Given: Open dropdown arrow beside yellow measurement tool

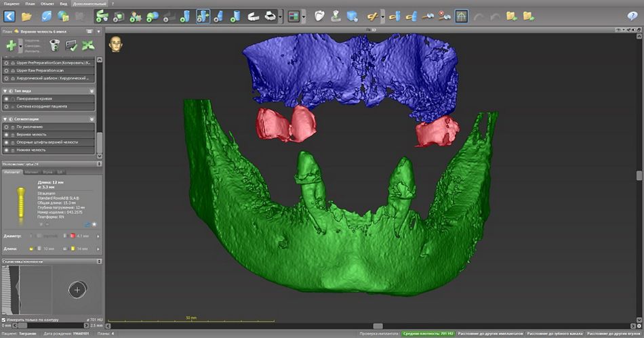Looking at the screenshot, I should [382, 16].
